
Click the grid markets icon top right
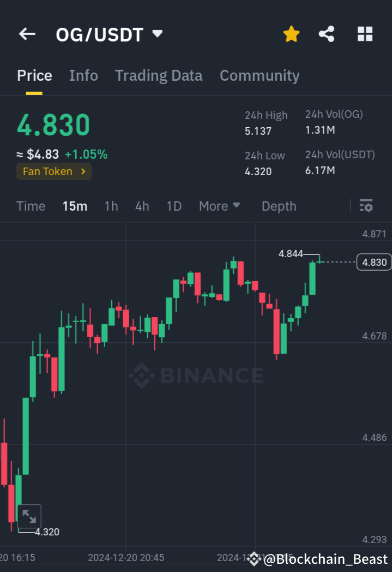(364, 34)
